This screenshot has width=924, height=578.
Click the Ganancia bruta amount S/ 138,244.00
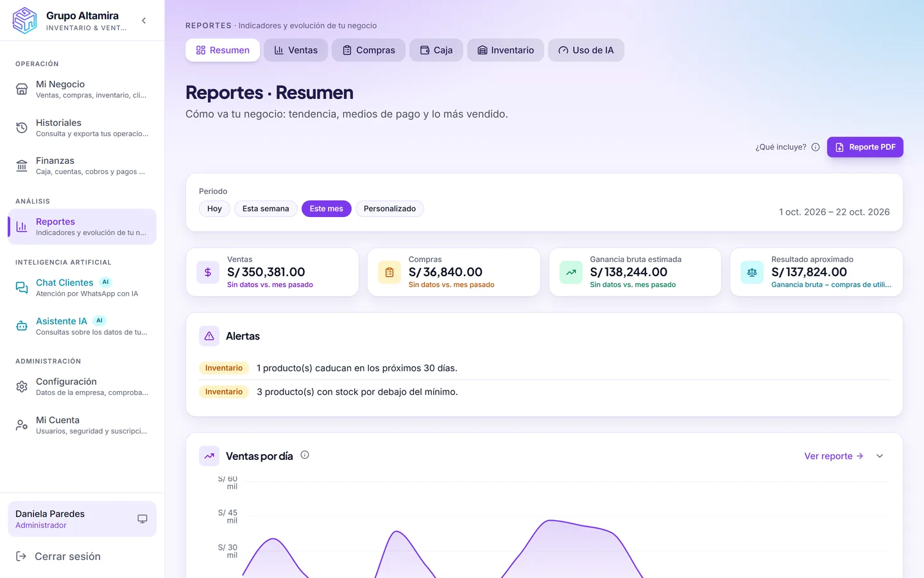(x=629, y=272)
